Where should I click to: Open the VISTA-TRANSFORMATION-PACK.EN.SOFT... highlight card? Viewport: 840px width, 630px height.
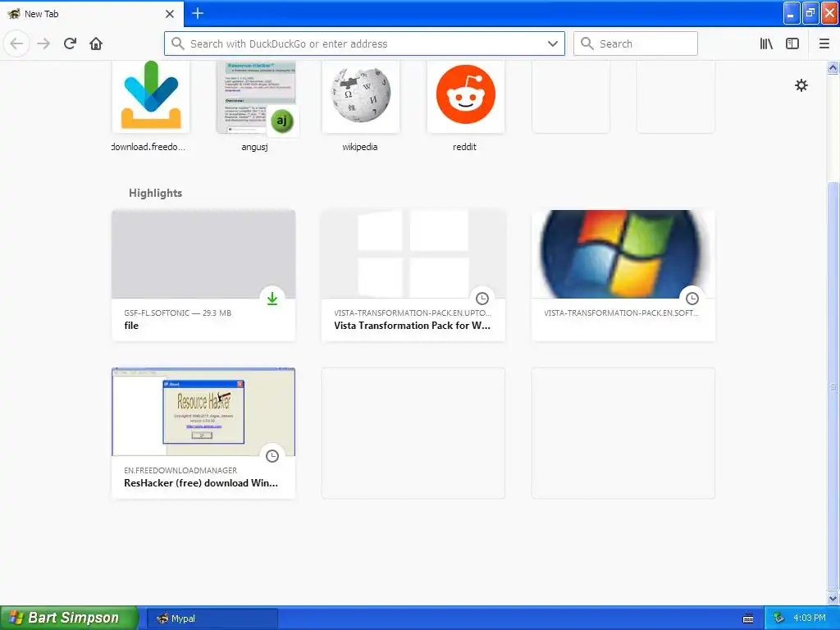coord(623,276)
